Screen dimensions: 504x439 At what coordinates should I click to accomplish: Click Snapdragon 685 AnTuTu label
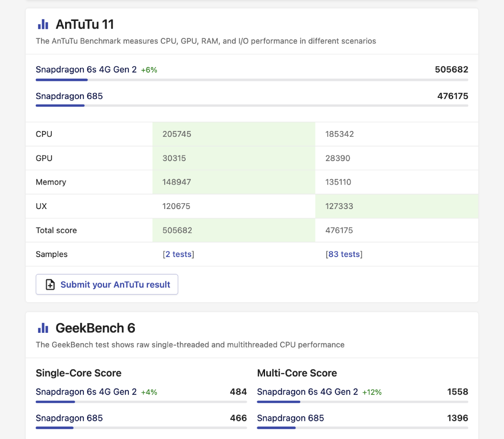click(69, 96)
